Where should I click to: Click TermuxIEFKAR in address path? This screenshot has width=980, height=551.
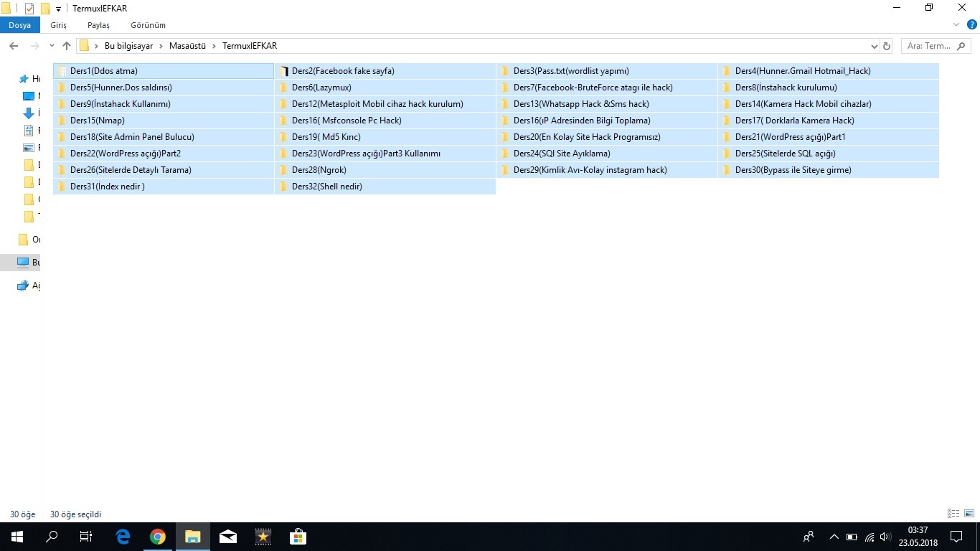click(x=250, y=46)
